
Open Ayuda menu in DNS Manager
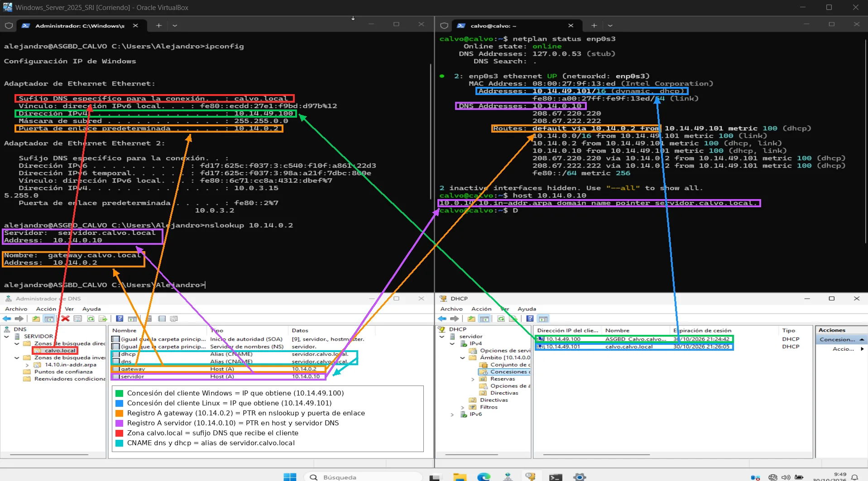tap(91, 309)
